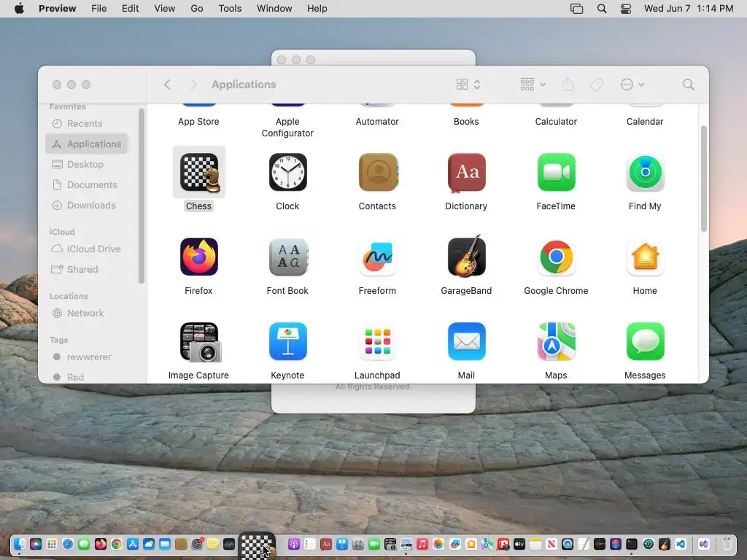Click the sidebar scrollbar
This screenshot has height=560, width=747.
(x=141, y=195)
